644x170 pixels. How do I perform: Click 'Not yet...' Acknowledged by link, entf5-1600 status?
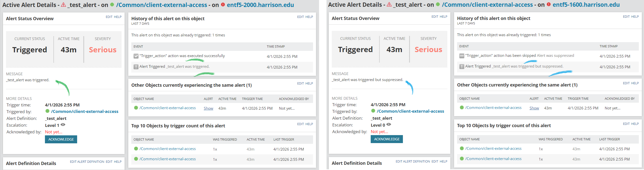(x=379, y=132)
